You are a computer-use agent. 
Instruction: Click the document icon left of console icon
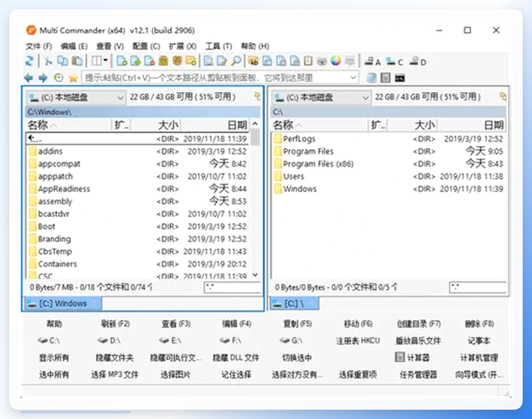pos(385,78)
